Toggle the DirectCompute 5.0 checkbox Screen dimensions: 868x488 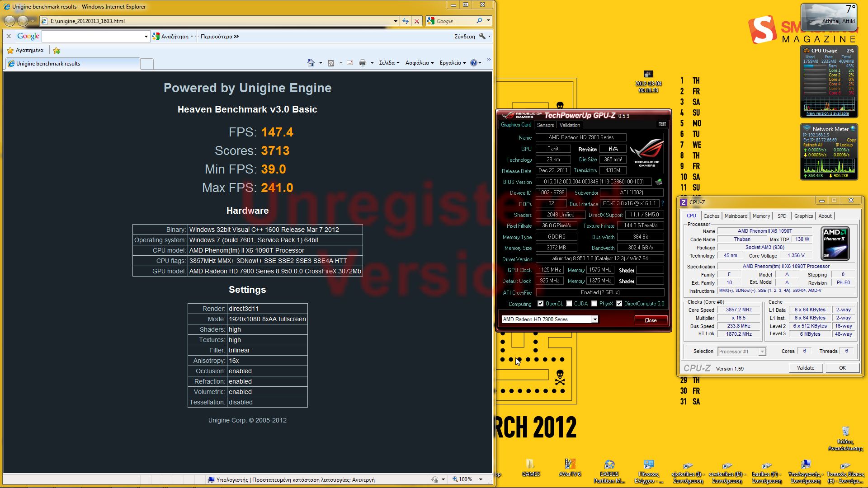click(x=619, y=304)
